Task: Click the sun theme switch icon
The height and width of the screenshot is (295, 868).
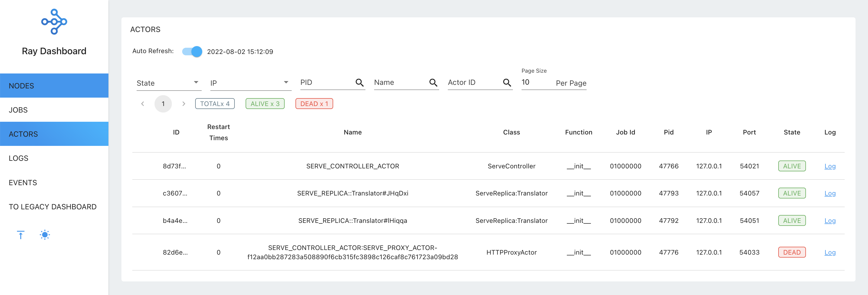Action: tap(45, 235)
